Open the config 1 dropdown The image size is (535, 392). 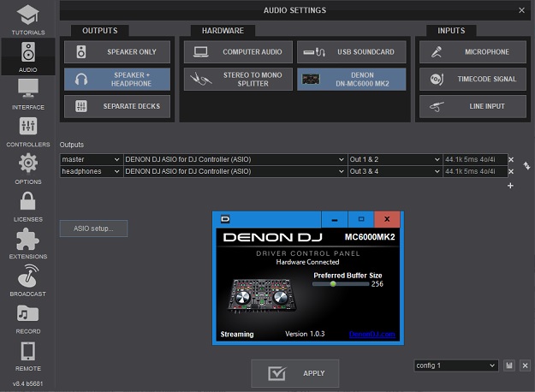(x=456, y=365)
